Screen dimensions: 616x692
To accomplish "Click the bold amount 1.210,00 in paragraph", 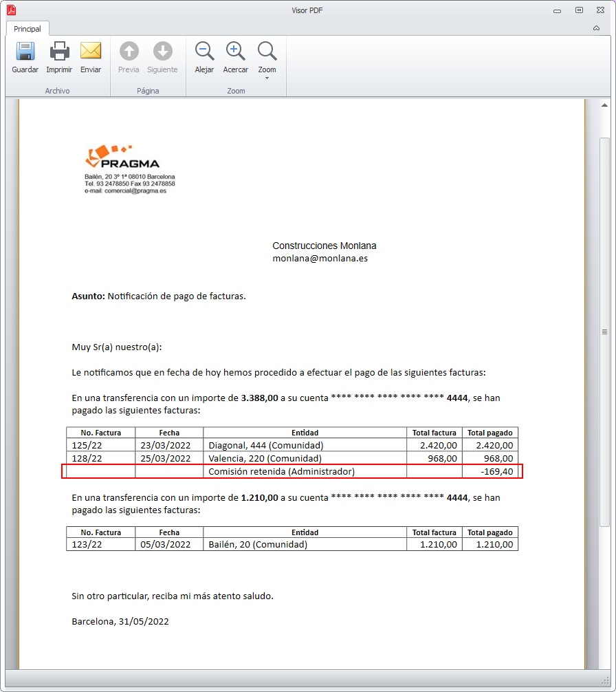I will click(x=260, y=497).
